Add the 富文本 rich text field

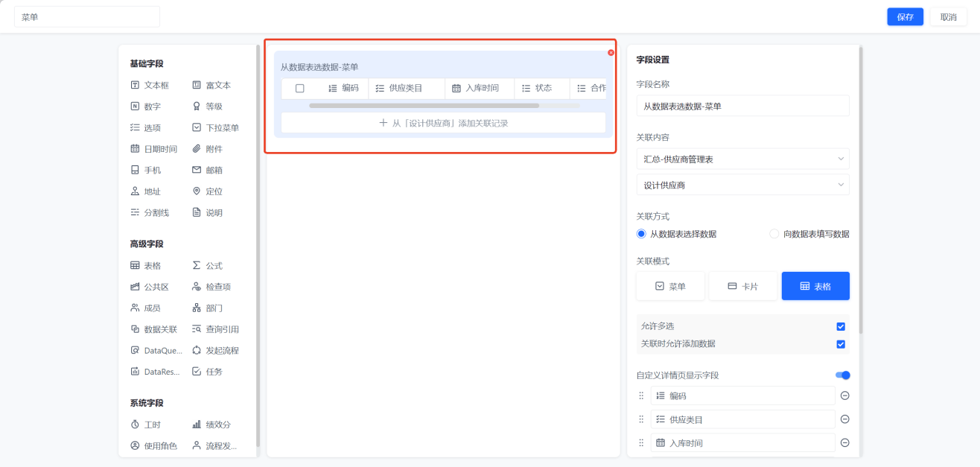(211, 86)
